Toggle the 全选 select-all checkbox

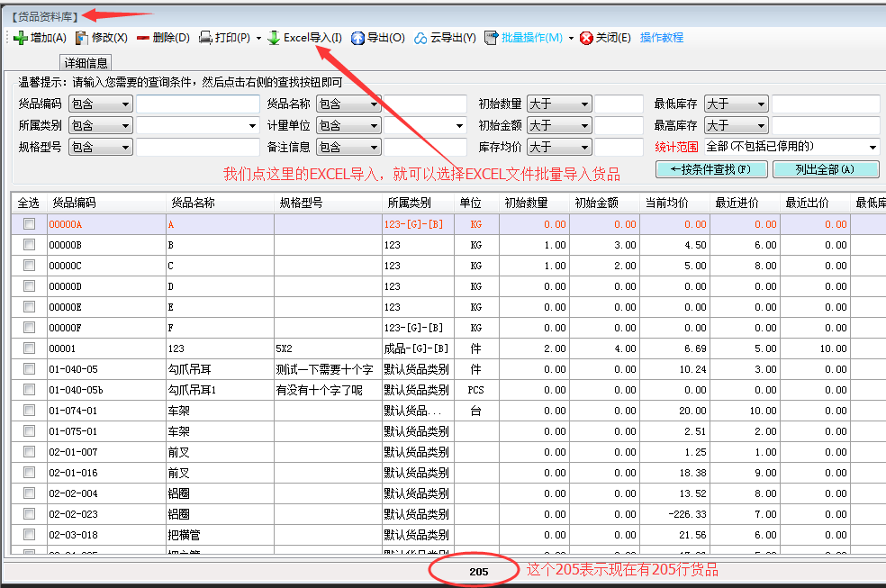(x=29, y=204)
